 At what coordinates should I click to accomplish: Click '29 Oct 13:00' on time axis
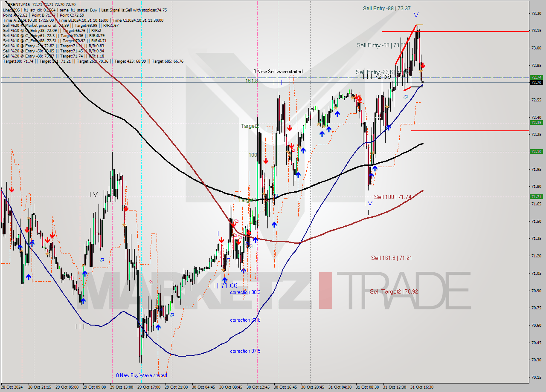[122, 387]
